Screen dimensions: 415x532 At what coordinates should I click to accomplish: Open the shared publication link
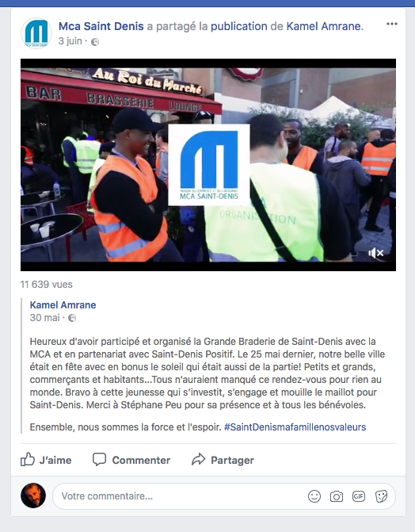pos(238,26)
